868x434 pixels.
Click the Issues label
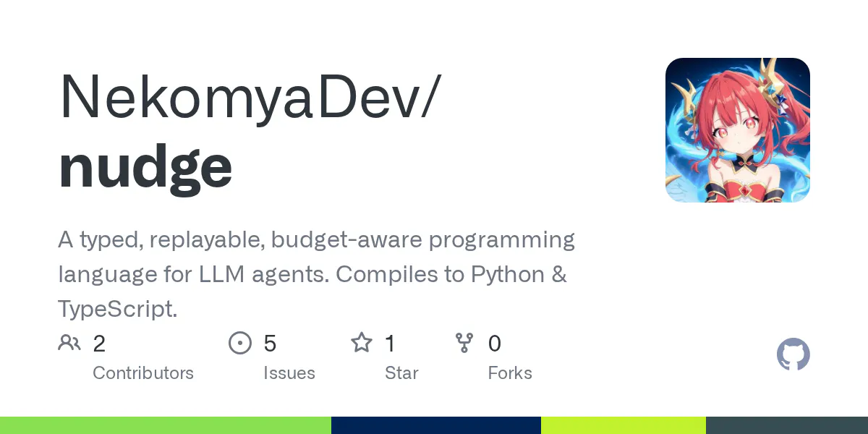point(289,373)
